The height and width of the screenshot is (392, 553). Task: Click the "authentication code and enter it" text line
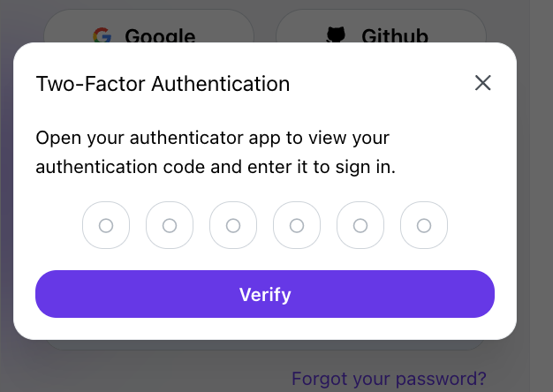[x=216, y=167]
